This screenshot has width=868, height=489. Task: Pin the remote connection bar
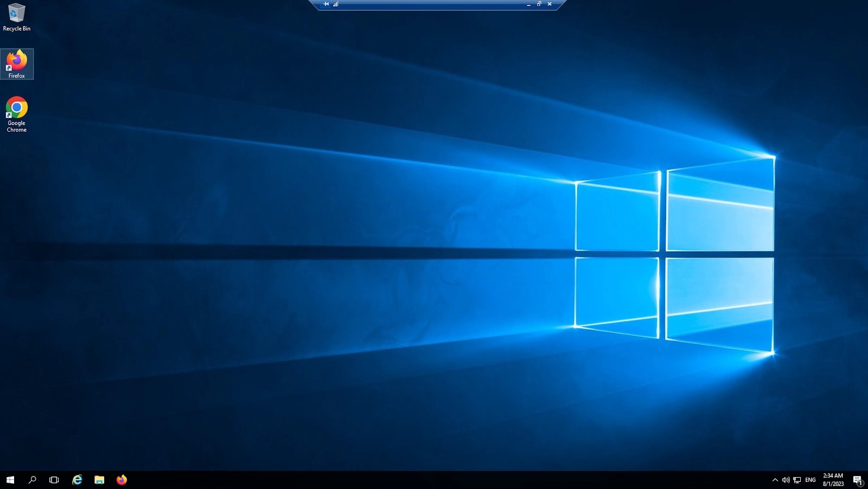tap(326, 4)
